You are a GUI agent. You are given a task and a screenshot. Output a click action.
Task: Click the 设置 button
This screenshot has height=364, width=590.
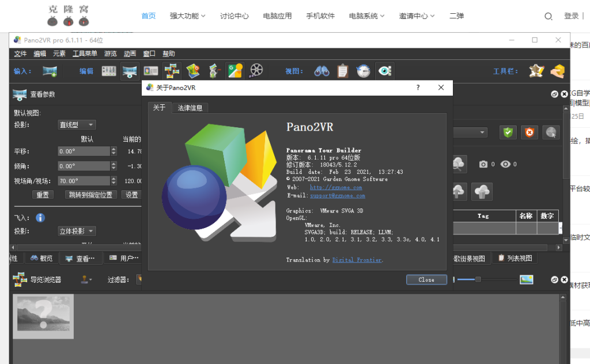click(131, 195)
